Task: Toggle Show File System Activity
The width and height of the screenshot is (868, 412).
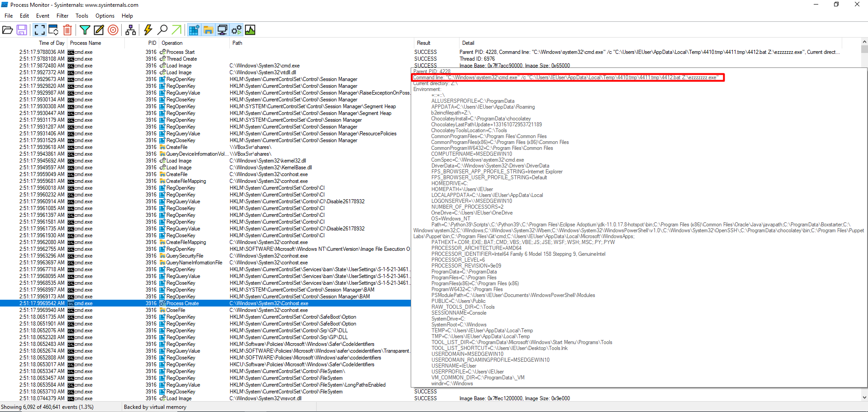Action: click(x=208, y=30)
